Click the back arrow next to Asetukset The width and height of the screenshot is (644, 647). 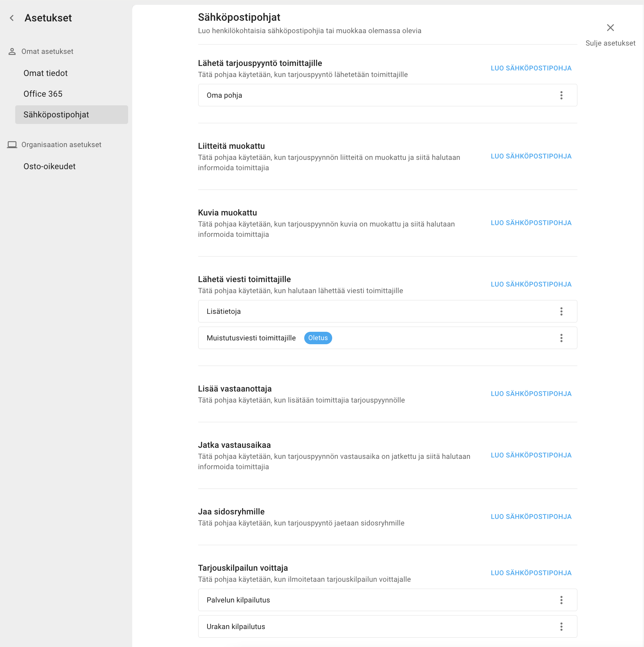(12, 18)
